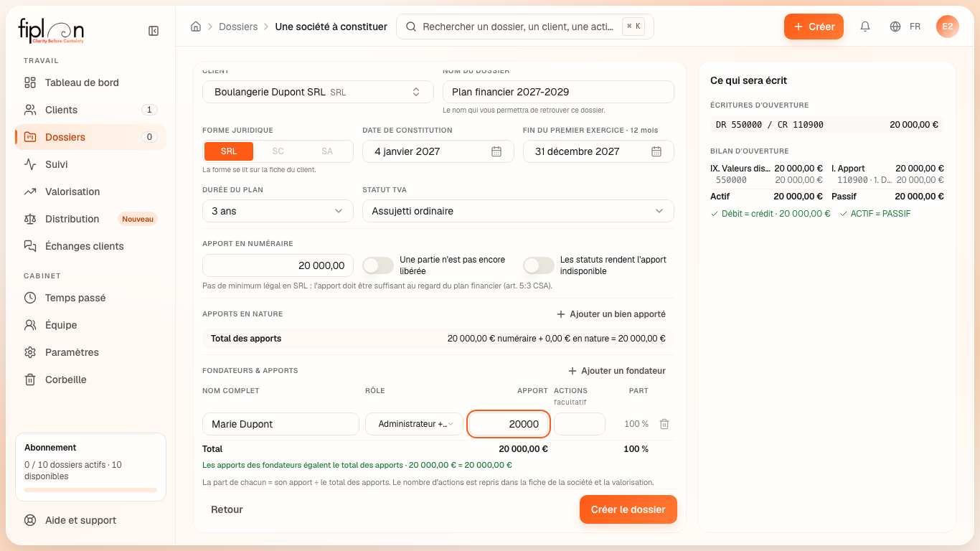Viewport: 980px width, 551px height.
Task: Open Équipe in the sidebar
Action: tap(90, 325)
